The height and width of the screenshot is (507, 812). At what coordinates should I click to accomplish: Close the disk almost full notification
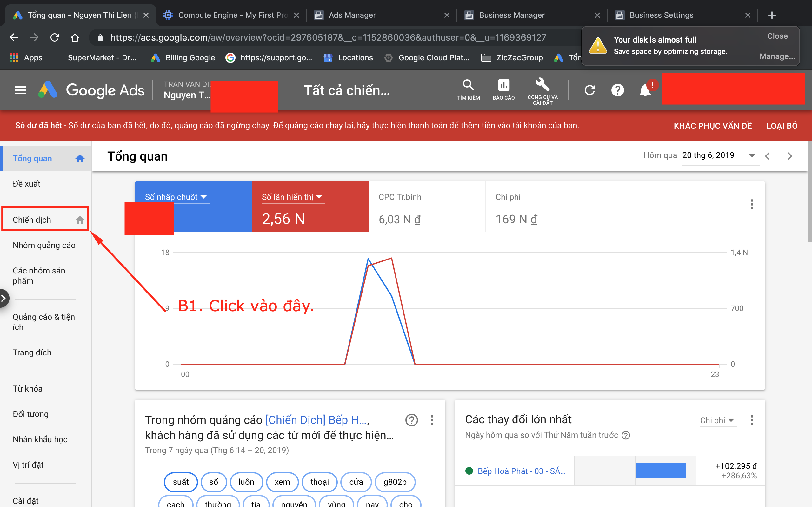tap(777, 36)
